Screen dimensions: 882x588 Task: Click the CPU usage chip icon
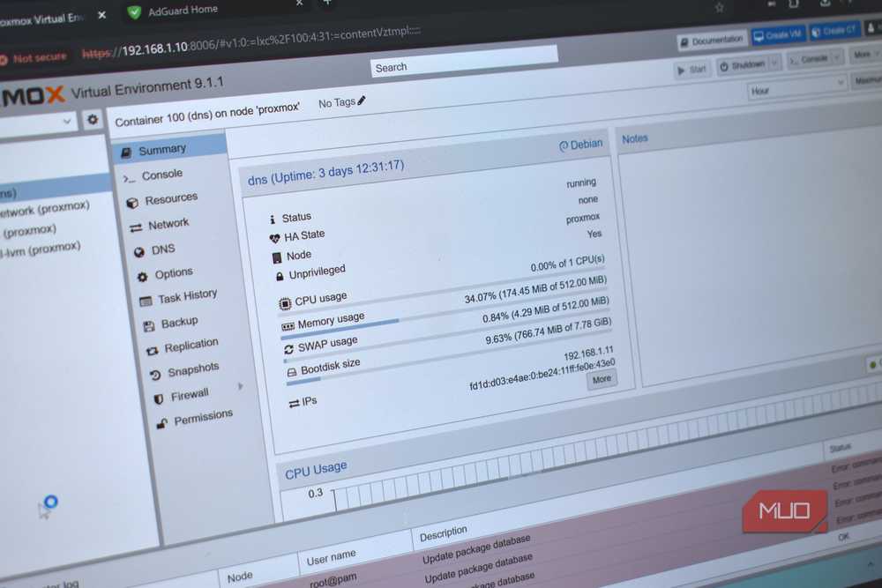coord(285,303)
